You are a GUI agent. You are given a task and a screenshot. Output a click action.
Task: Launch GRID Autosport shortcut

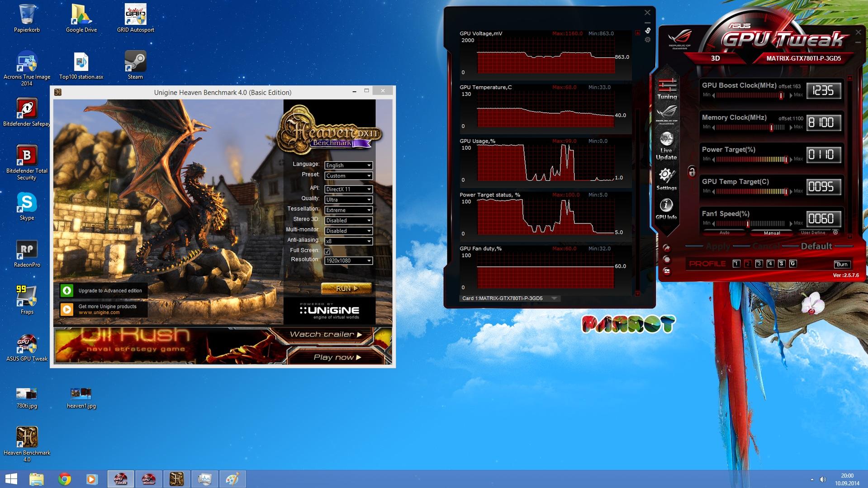coord(135,19)
